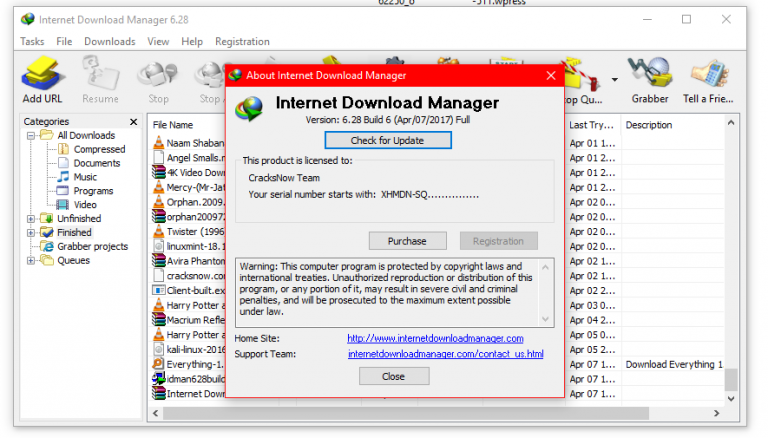Select the 4K Video Downloader file row

tap(189, 172)
